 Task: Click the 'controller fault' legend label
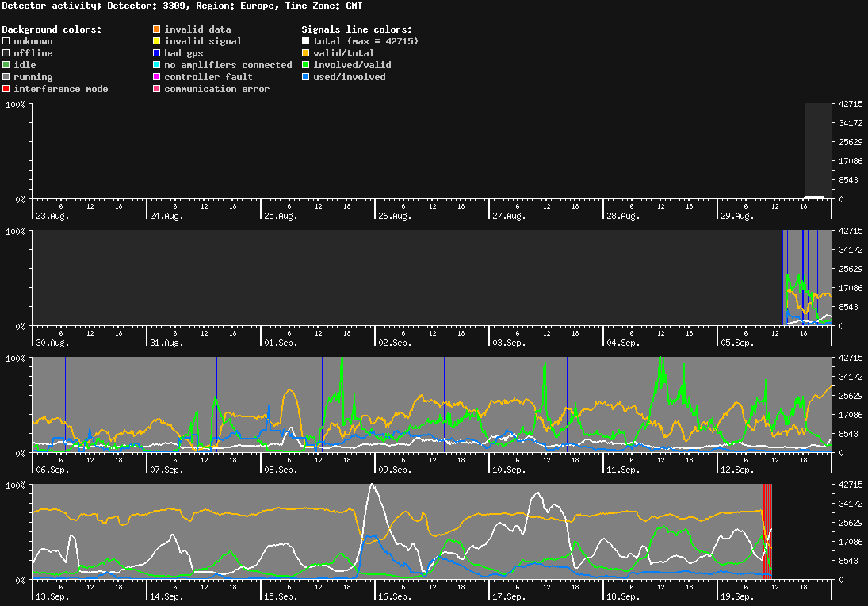[x=208, y=77]
